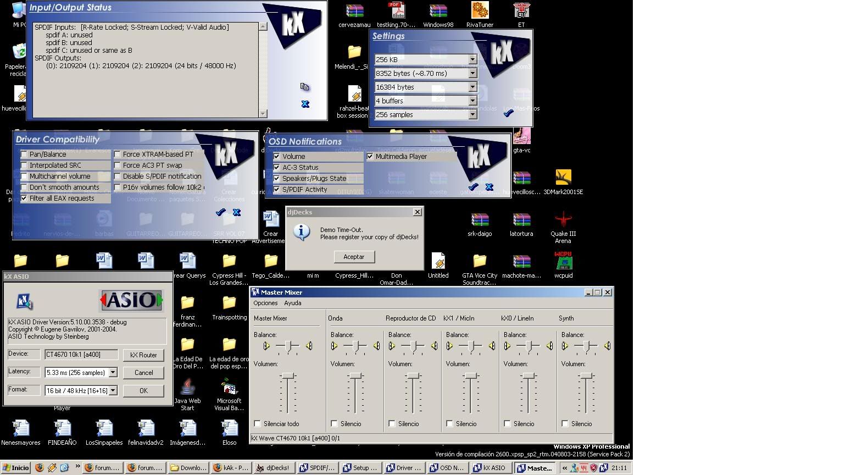Click Cancel in the kX ASIO dialog
This screenshot has width=868, height=475.
click(x=143, y=373)
